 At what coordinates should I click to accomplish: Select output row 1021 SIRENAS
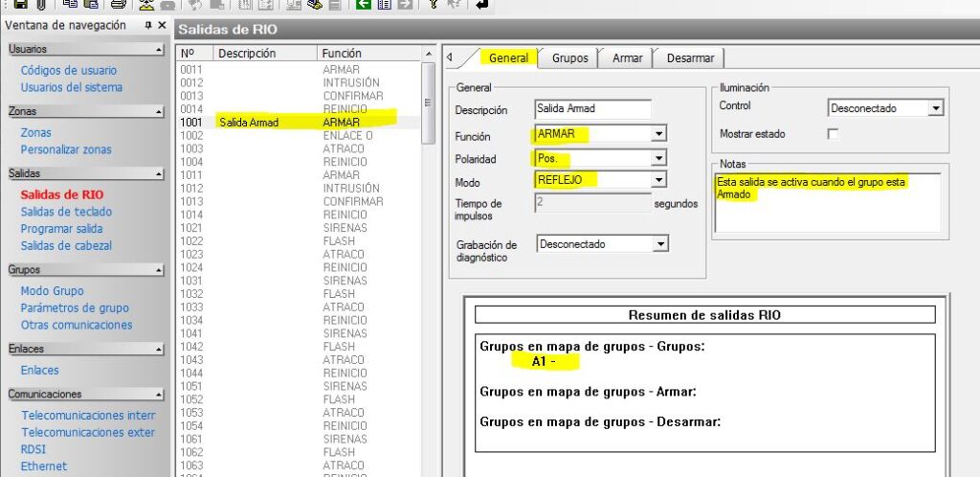[299, 228]
